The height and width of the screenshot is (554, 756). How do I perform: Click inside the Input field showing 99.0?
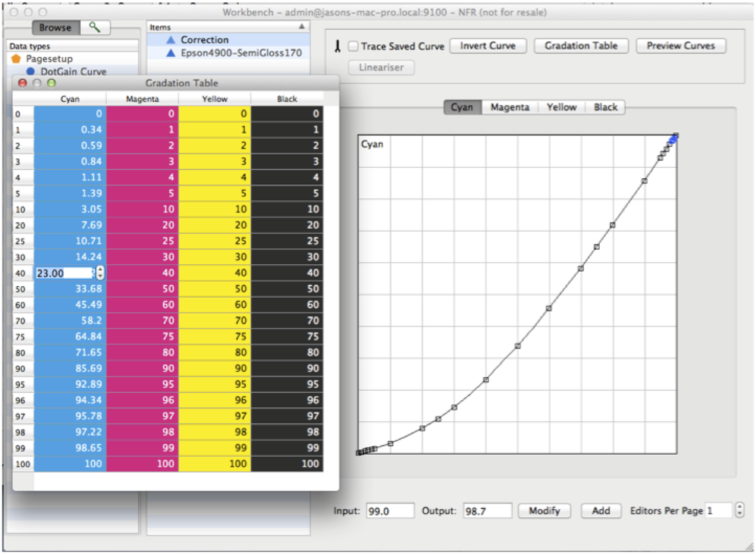click(390, 511)
